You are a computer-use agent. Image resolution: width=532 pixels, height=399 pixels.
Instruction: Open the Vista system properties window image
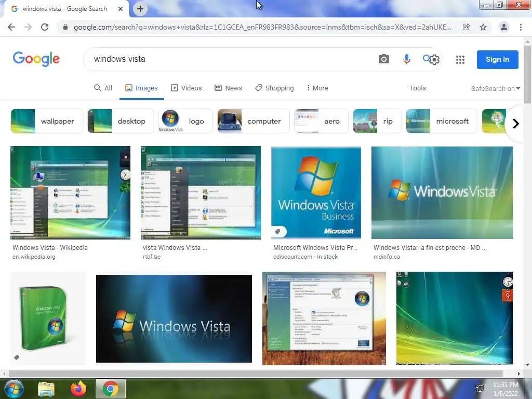324,318
